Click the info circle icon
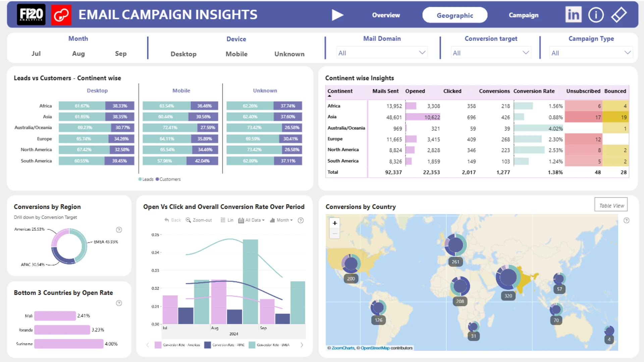This screenshot has width=644, height=362. point(596,15)
